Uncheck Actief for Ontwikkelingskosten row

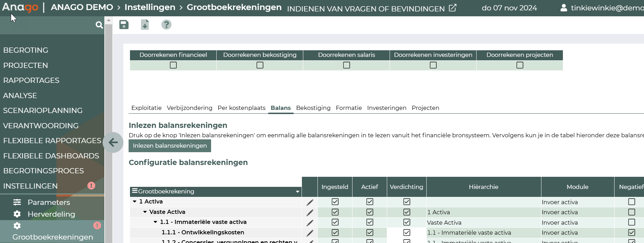370,233
